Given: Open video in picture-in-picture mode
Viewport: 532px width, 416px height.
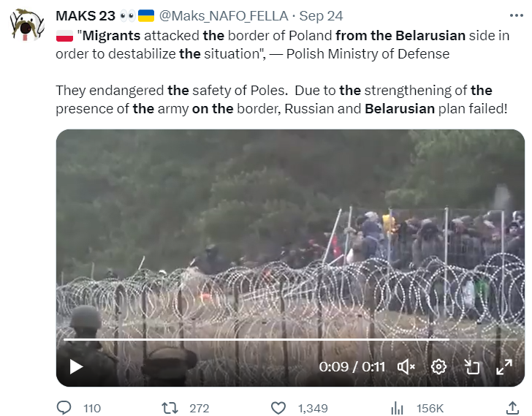Looking at the screenshot, I should [471, 367].
